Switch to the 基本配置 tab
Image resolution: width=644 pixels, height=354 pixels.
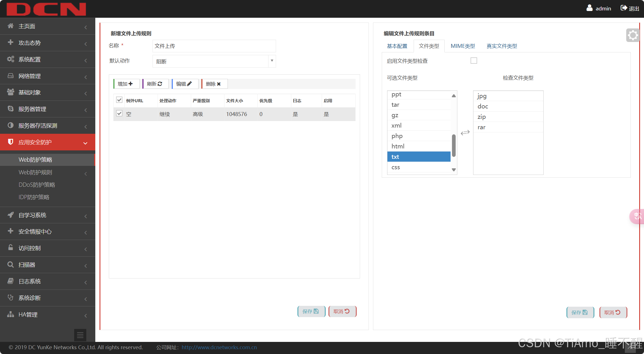[397, 46]
